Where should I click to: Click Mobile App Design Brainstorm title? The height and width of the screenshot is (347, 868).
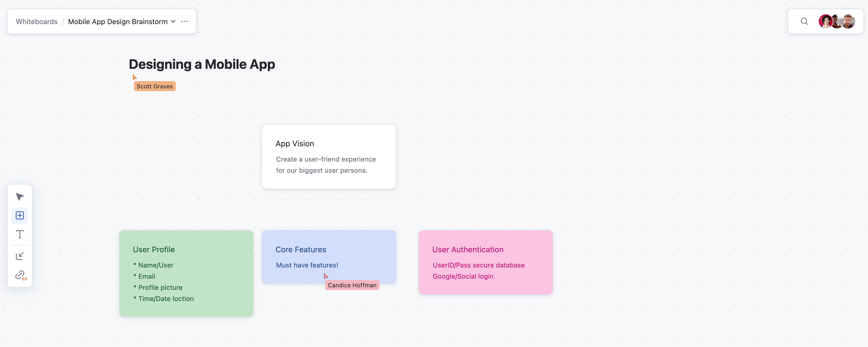(118, 22)
